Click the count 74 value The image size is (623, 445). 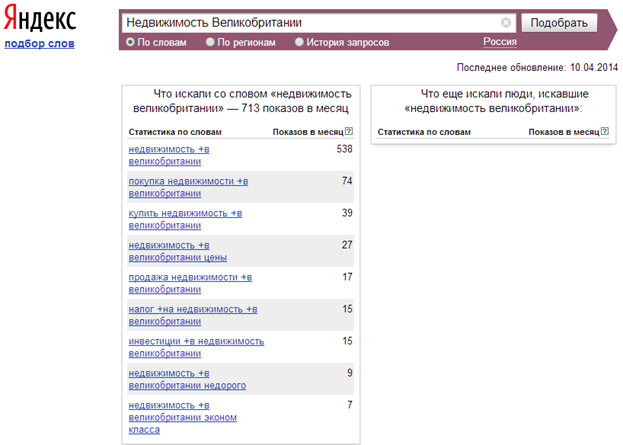(x=347, y=181)
